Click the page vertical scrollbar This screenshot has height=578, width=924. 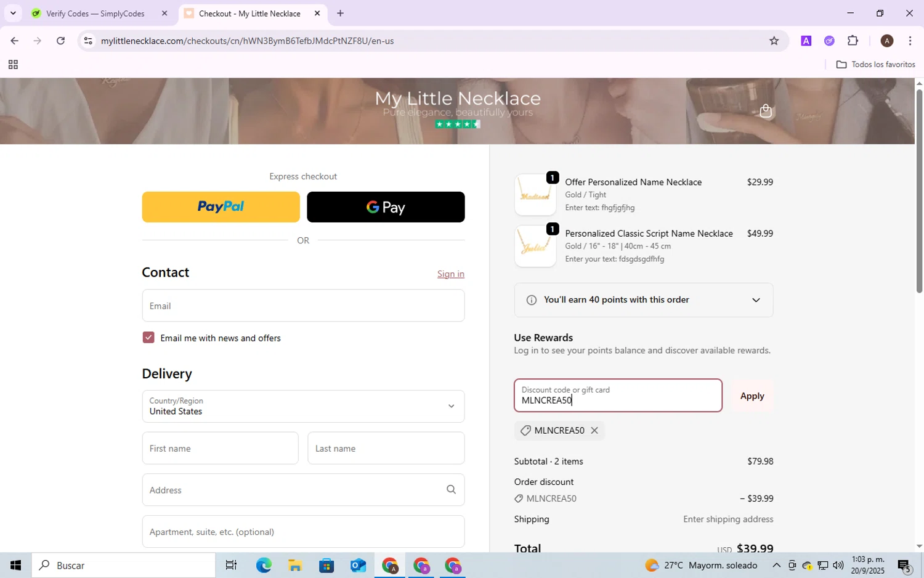(919, 191)
